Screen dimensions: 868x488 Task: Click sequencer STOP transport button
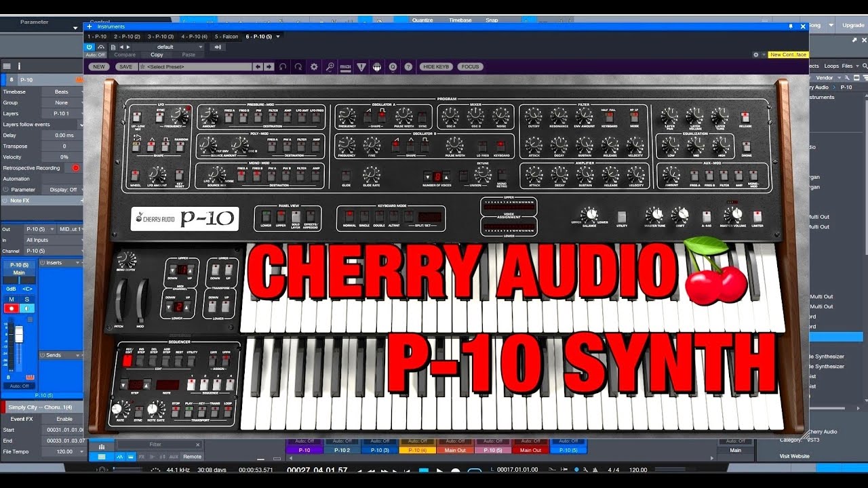click(176, 412)
